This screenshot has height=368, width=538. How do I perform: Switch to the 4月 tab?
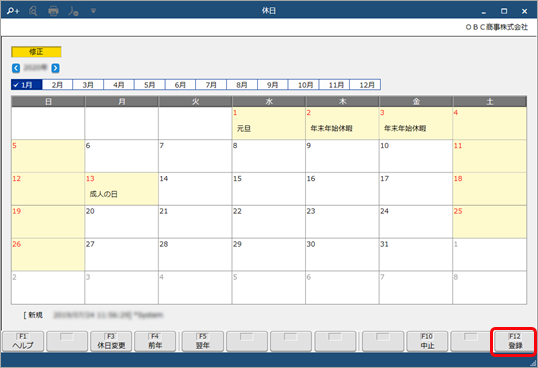[x=119, y=85]
